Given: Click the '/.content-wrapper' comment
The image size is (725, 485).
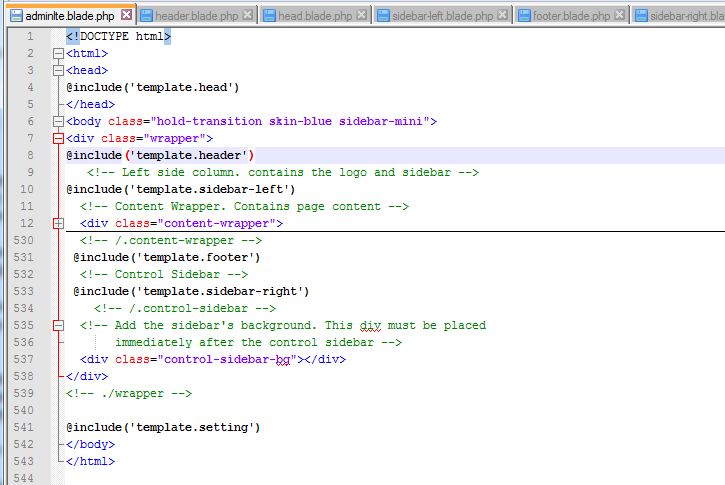Looking at the screenshot, I should [x=171, y=240].
